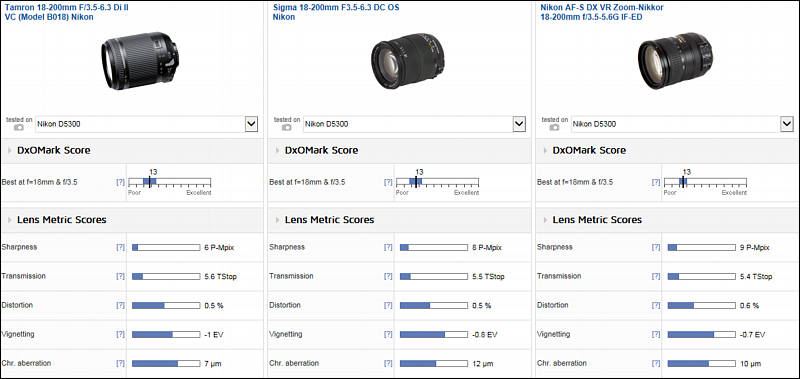Click the Sigma lens product image
The width and height of the screenshot is (800, 379).
[x=408, y=61]
